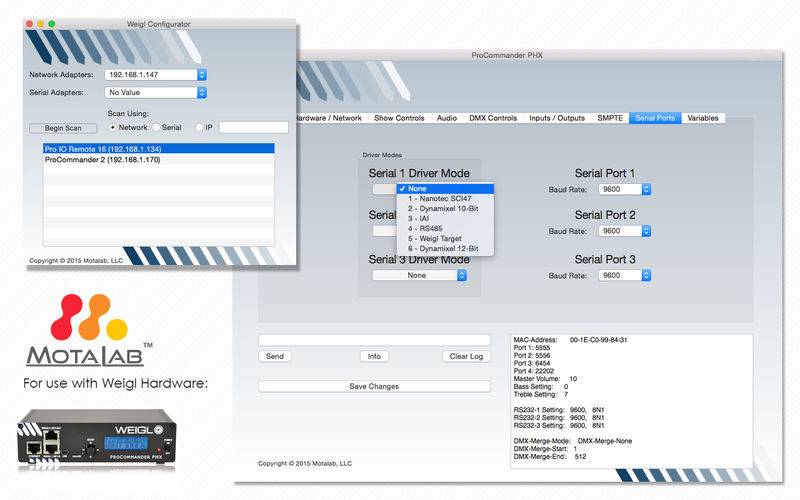
Task: Choose None in driver mode menu
Action: coord(445,189)
